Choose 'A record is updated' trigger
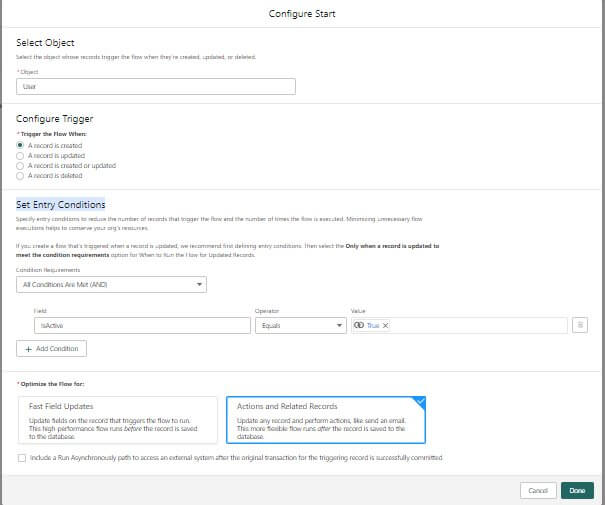The height and width of the screenshot is (505, 605). click(20, 156)
